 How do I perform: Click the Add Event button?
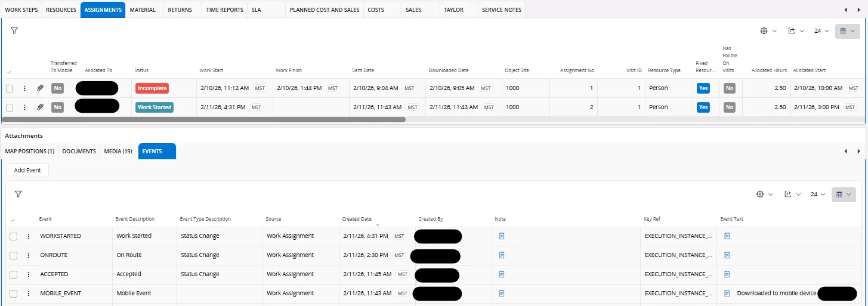[x=27, y=170]
